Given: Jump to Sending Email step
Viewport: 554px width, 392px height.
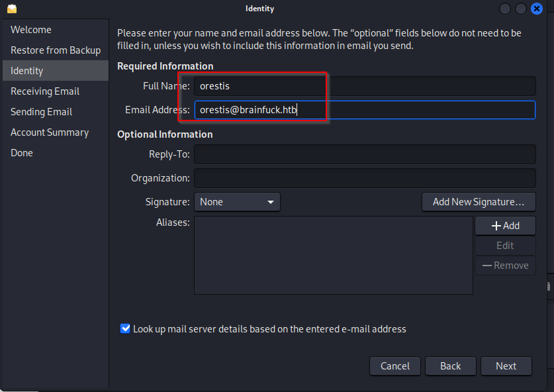Looking at the screenshot, I should pyautogui.click(x=42, y=112).
